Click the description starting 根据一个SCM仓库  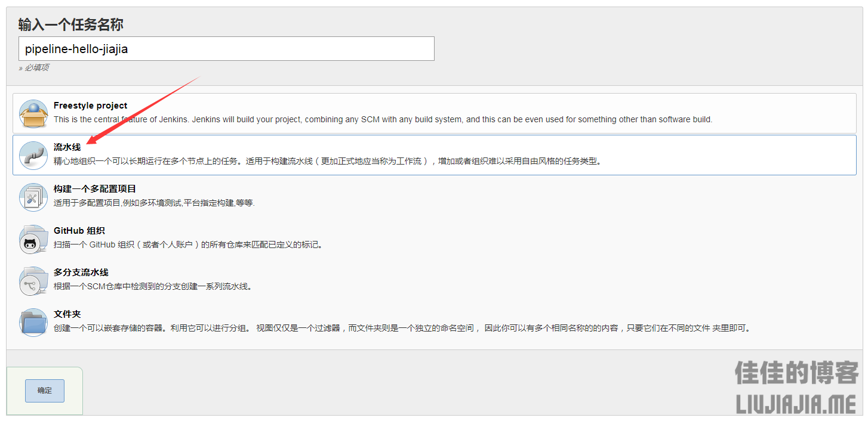[152, 286]
